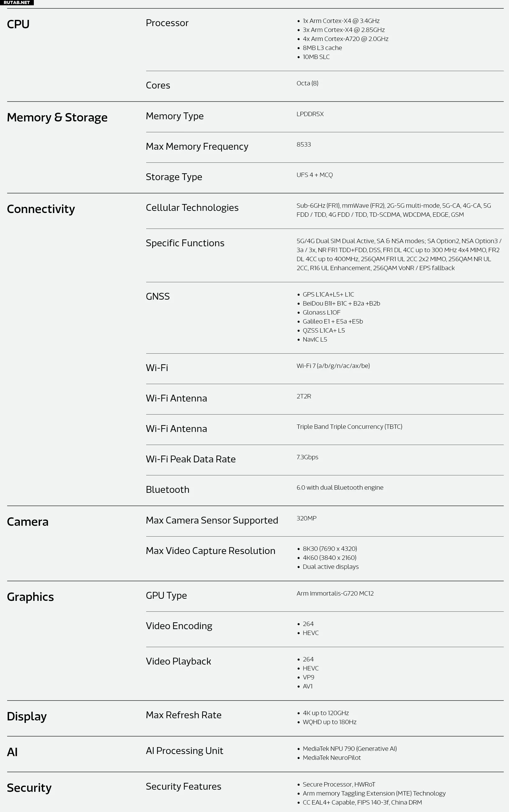Viewport: 509px width, 812px height.
Task: Click the Max Memory Frequency label
Action: pyautogui.click(x=197, y=147)
